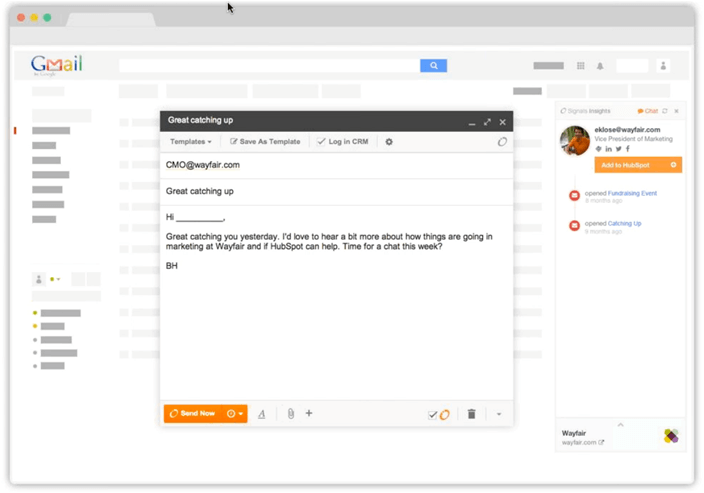The width and height of the screenshot is (704, 493).
Task: Click the LinkedIn icon in contact panel
Action: coord(608,149)
